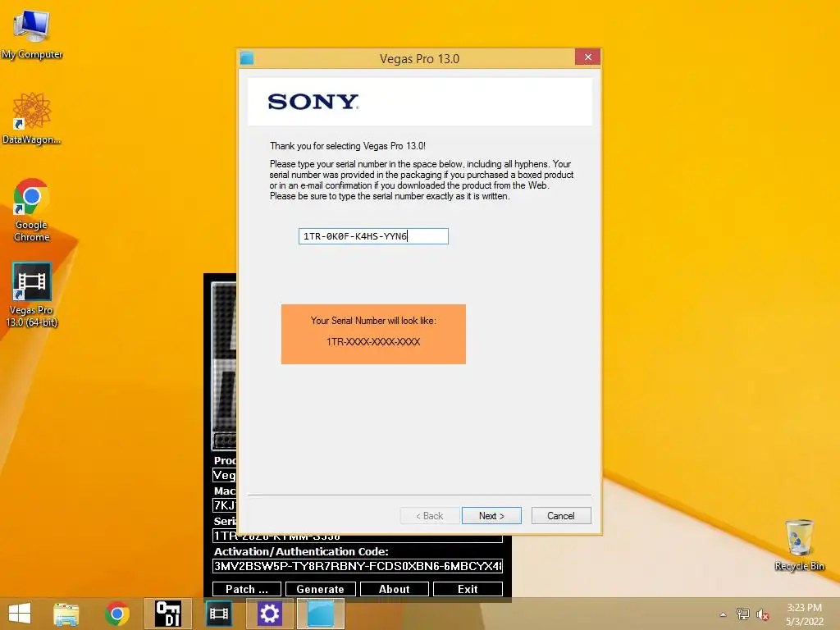Open Chrome from the taskbar
Screen dimensions: 840x630
pyautogui.click(x=116, y=614)
